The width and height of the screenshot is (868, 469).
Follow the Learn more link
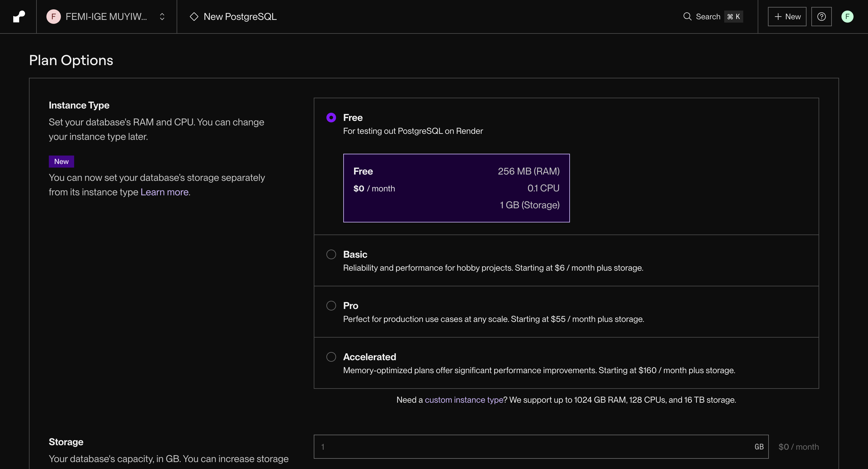click(x=165, y=192)
